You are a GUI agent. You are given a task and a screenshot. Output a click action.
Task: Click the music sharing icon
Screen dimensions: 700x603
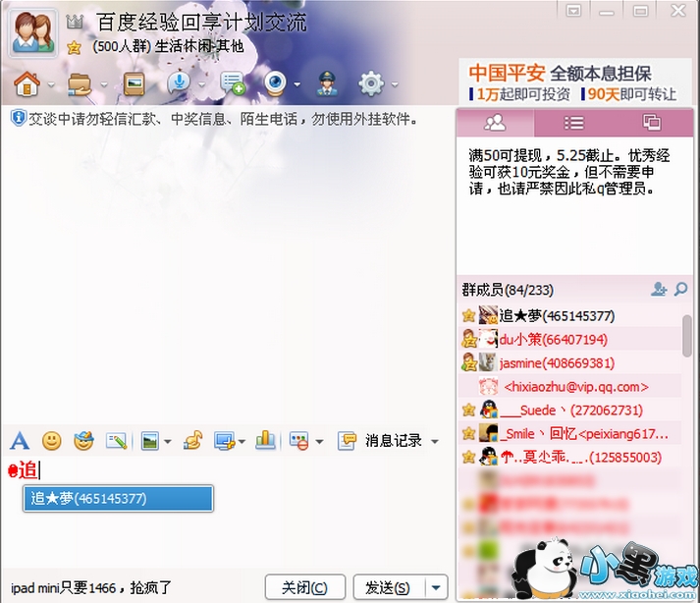pos(193,441)
